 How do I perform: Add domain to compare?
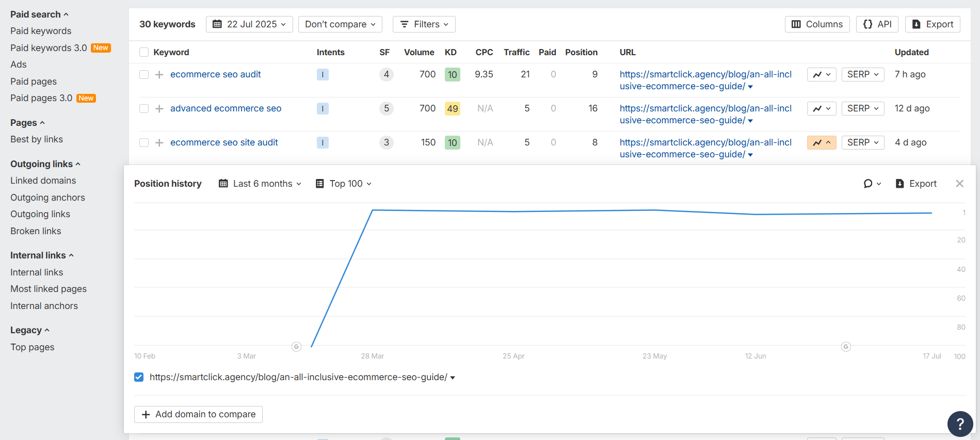click(198, 414)
